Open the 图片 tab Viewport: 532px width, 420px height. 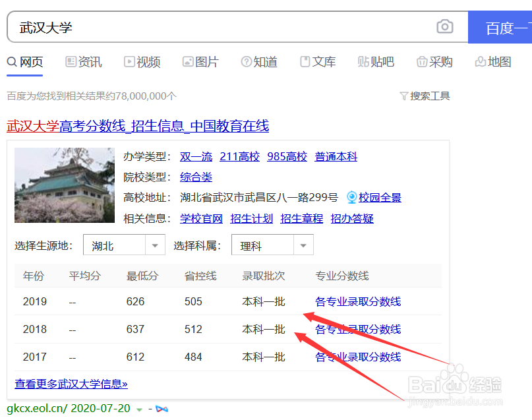click(x=200, y=62)
